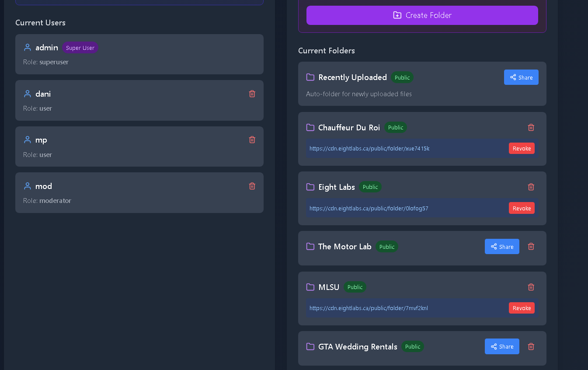The image size is (588, 370).
Task: Revoke the MLSU share link
Action: [x=522, y=307]
